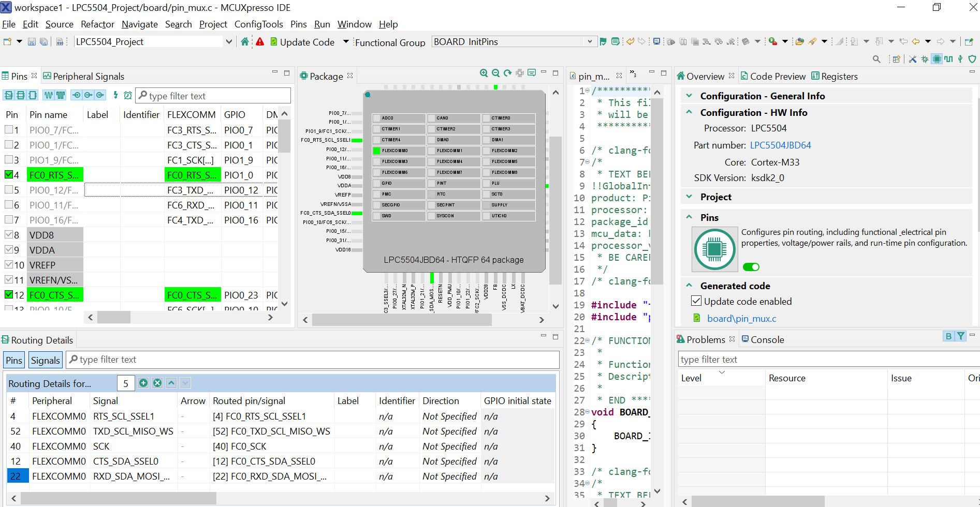The width and height of the screenshot is (980, 507).
Task: Click the Save icon in main toolbar
Action: (x=32, y=42)
